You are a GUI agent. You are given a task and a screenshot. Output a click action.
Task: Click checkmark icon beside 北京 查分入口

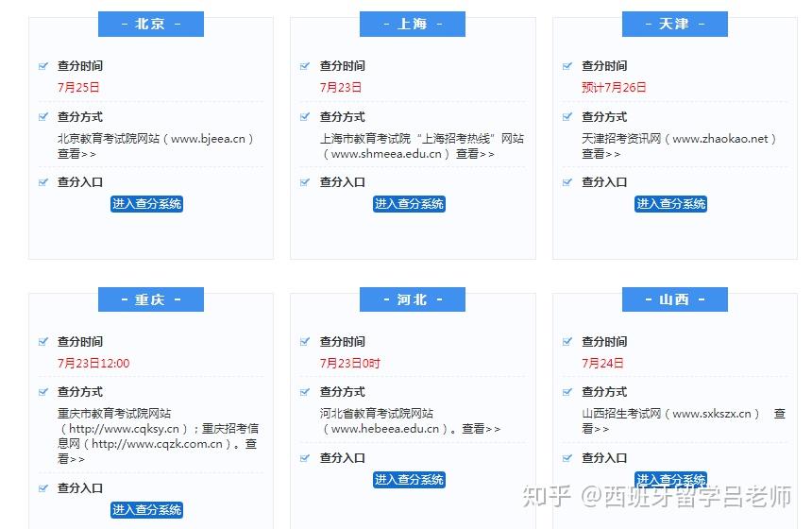(x=43, y=182)
